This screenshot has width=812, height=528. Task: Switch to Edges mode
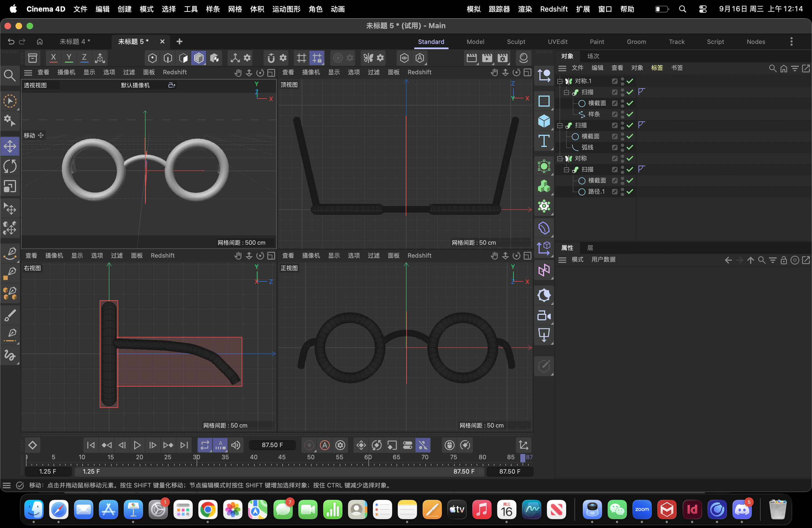coord(168,58)
